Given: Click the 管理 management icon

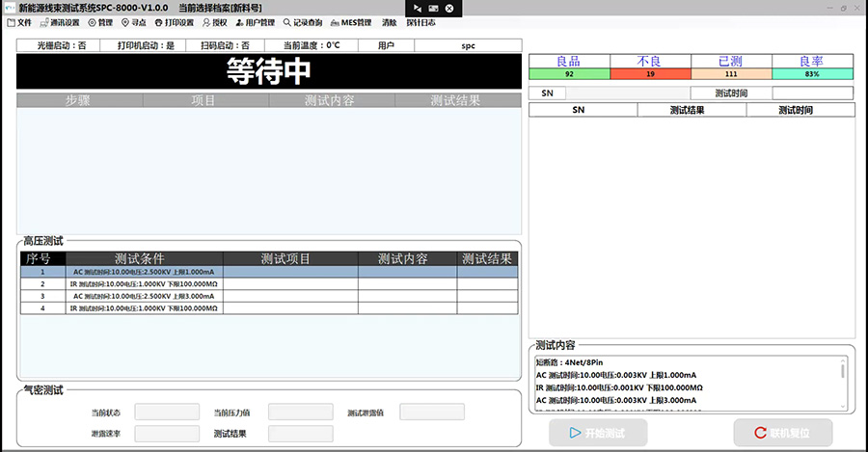Looking at the screenshot, I should [x=99, y=22].
